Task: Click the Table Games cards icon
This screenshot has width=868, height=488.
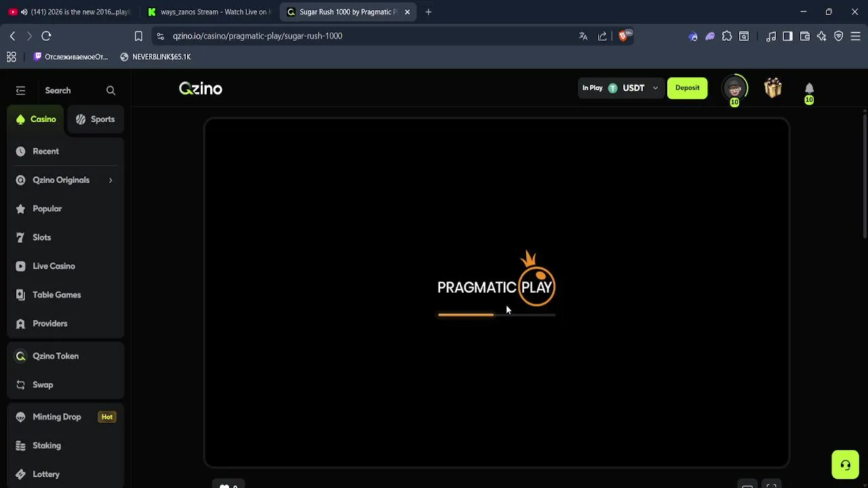Action: coord(20,295)
